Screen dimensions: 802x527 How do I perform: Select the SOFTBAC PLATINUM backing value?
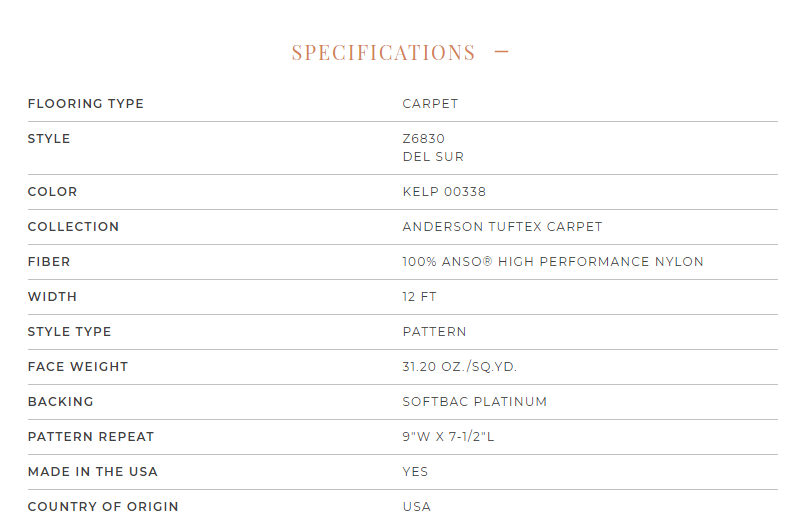click(x=475, y=402)
